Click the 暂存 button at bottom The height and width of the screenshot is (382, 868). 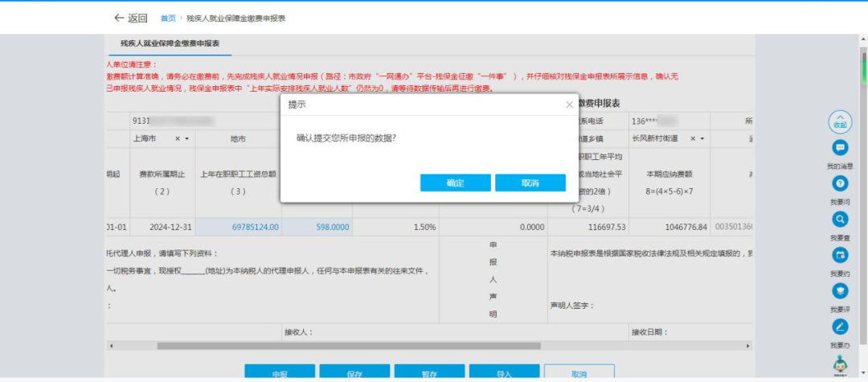coord(429,372)
